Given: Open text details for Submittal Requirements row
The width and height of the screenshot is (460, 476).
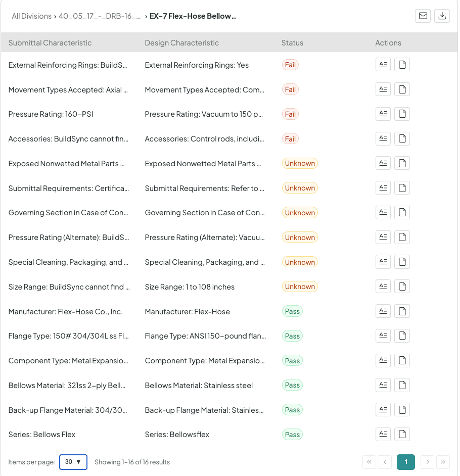Looking at the screenshot, I should point(383,188).
